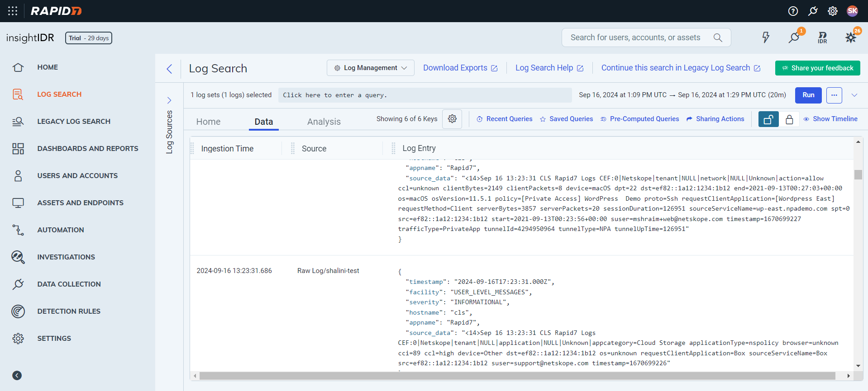Open Legacy Log Search in sidebar

74,121
